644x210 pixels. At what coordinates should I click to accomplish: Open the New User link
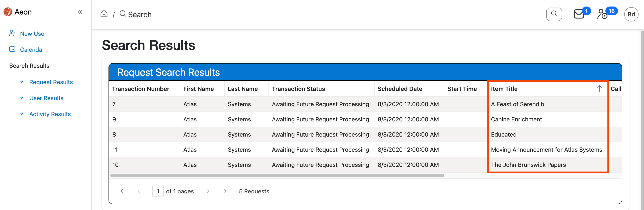(x=33, y=34)
